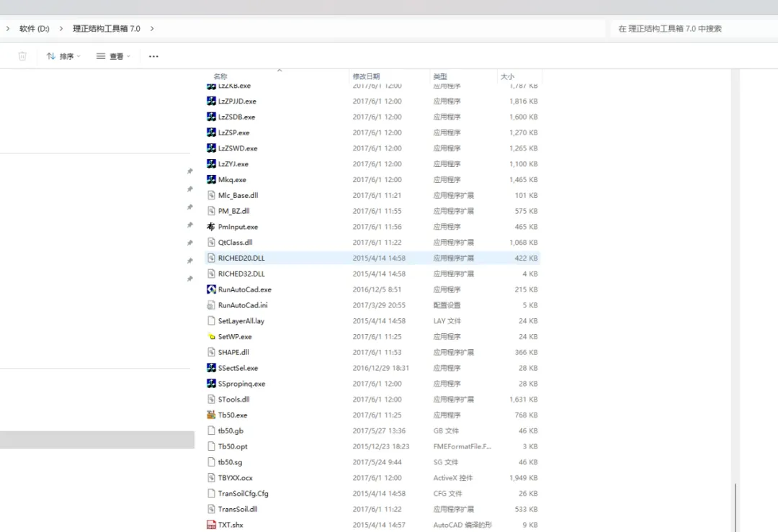Expand the chevron after 理正结构工具箱 7.0 breadcrumb

point(152,29)
